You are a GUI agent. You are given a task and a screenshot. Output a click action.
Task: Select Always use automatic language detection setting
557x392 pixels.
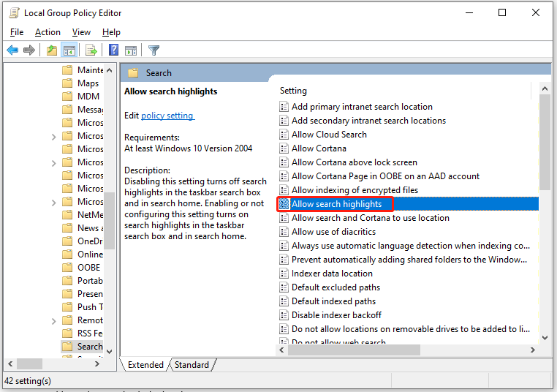(x=411, y=246)
